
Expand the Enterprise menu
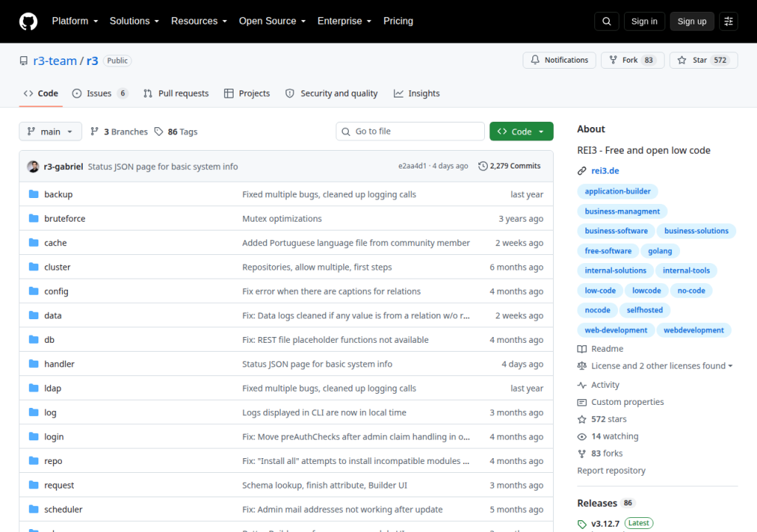tap(344, 21)
